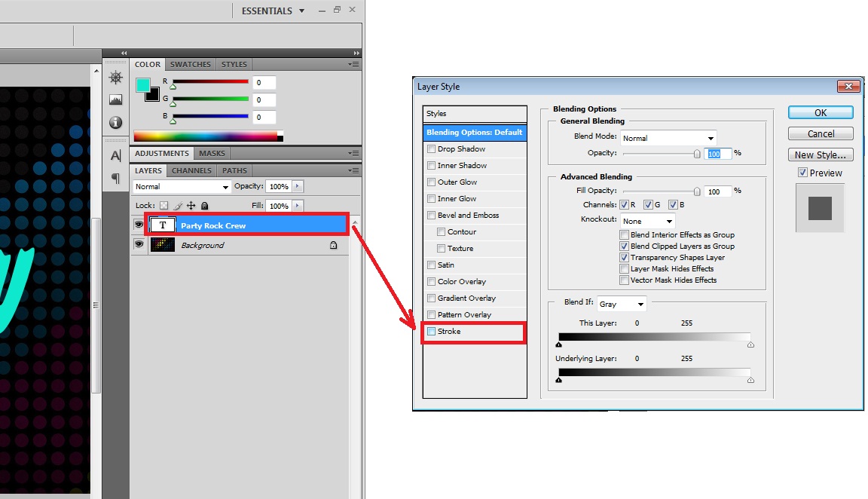Enable the Inner Shadow checkbox

coord(431,165)
